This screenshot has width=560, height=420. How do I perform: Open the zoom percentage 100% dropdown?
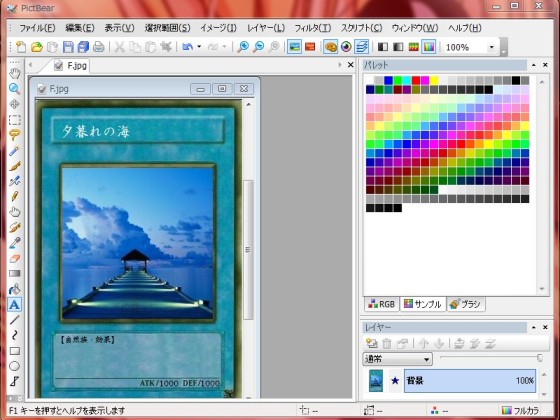tap(491, 47)
